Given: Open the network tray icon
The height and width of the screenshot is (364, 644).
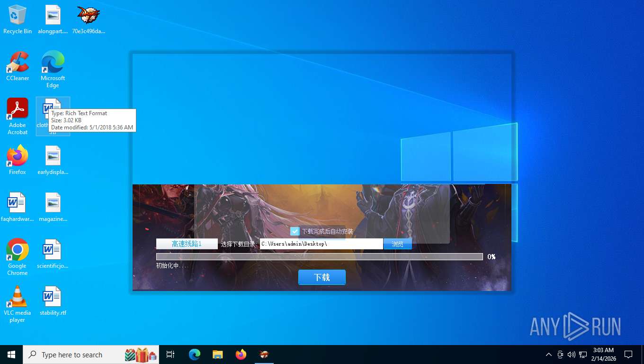Looking at the screenshot, I should 583,355.
